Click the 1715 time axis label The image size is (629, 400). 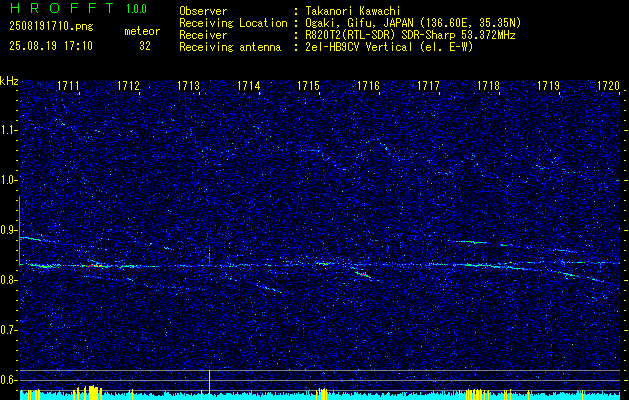pos(308,85)
